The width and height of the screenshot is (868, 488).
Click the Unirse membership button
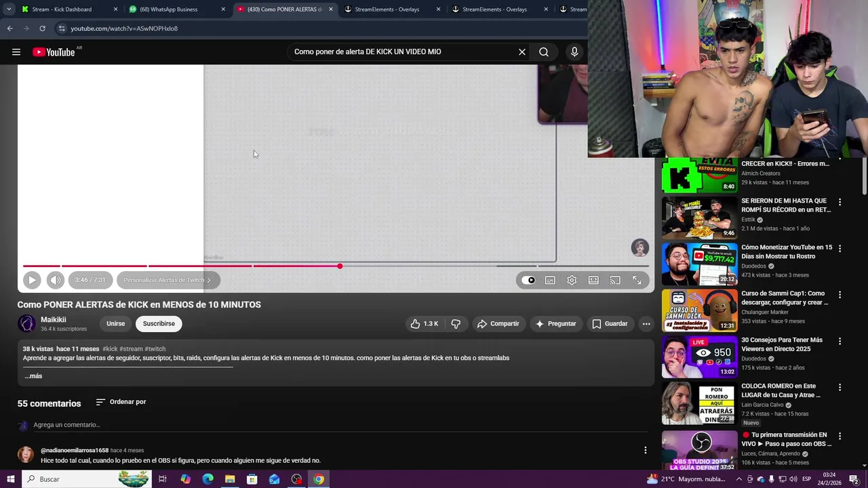click(116, 324)
